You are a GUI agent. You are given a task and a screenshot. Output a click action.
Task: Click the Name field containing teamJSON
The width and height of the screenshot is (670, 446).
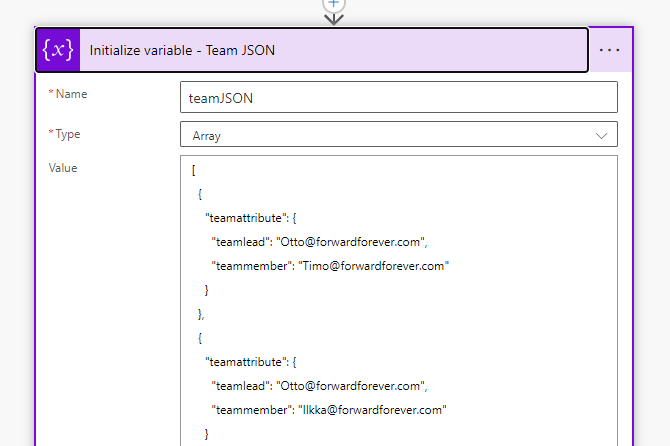tap(398, 97)
